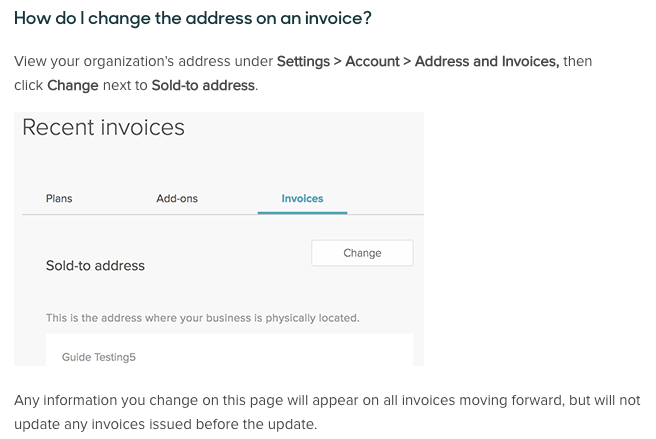Click the embedded Recent invoices screenshot image
Image resolution: width=656 pixels, height=439 pixels.
click(x=219, y=239)
